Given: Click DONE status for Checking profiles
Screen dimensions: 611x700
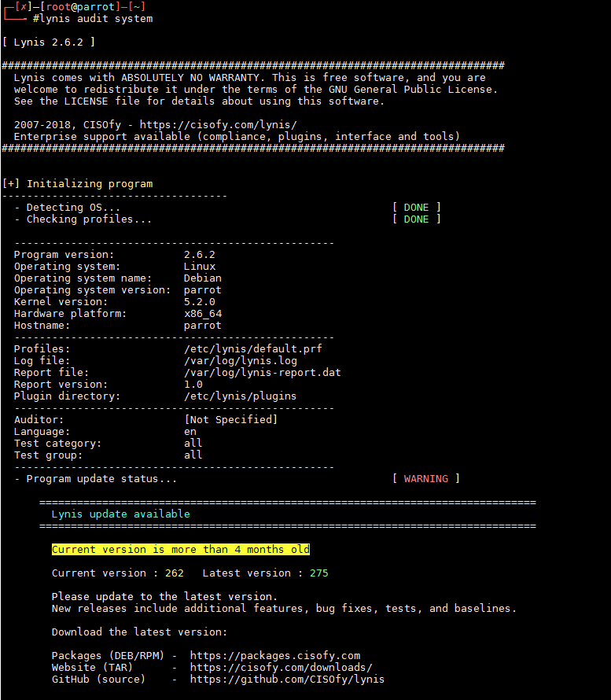Looking at the screenshot, I should click(x=416, y=219).
